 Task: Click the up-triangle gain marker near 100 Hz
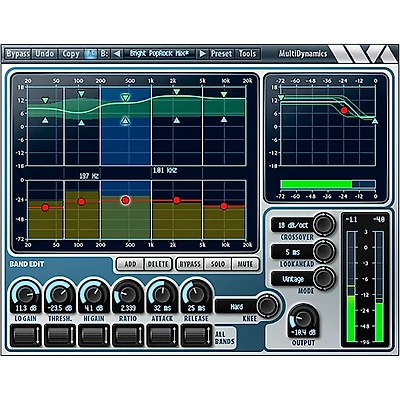click(x=81, y=123)
